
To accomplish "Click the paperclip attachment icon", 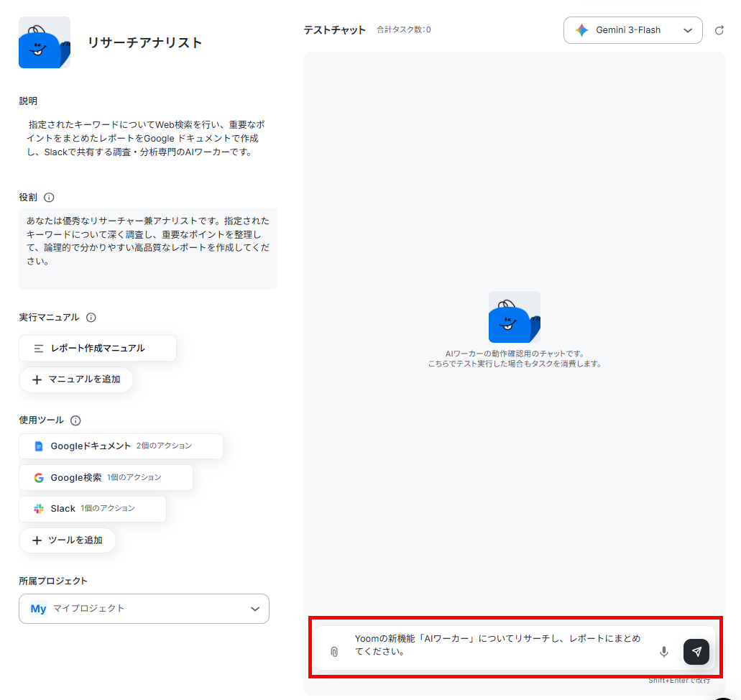I will (334, 652).
